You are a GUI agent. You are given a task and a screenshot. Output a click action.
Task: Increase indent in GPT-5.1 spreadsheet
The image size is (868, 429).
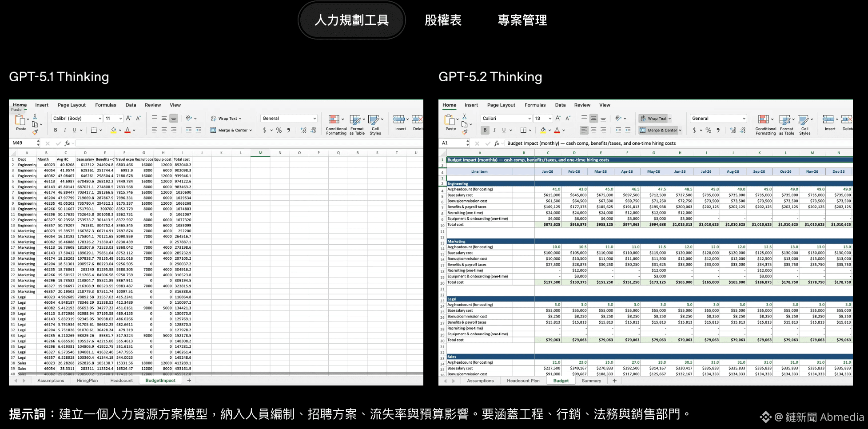(x=198, y=130)
